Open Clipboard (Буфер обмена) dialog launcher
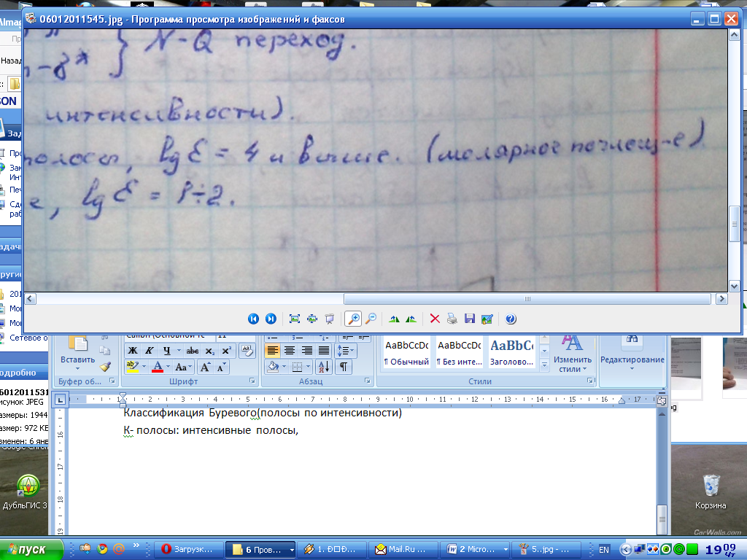 (112, 381)
